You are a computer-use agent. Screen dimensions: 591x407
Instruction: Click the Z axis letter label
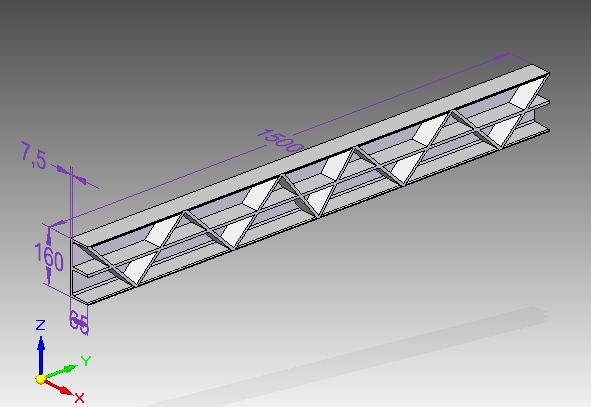coord(40,325)
